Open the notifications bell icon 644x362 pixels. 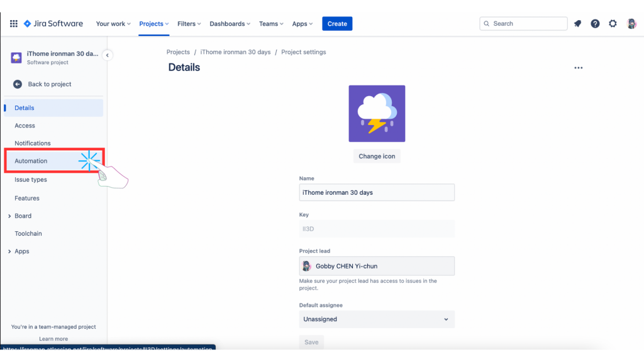pos(577,24)
